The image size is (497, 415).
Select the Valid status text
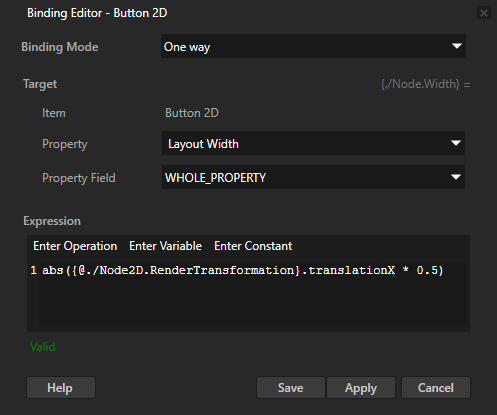43,347
